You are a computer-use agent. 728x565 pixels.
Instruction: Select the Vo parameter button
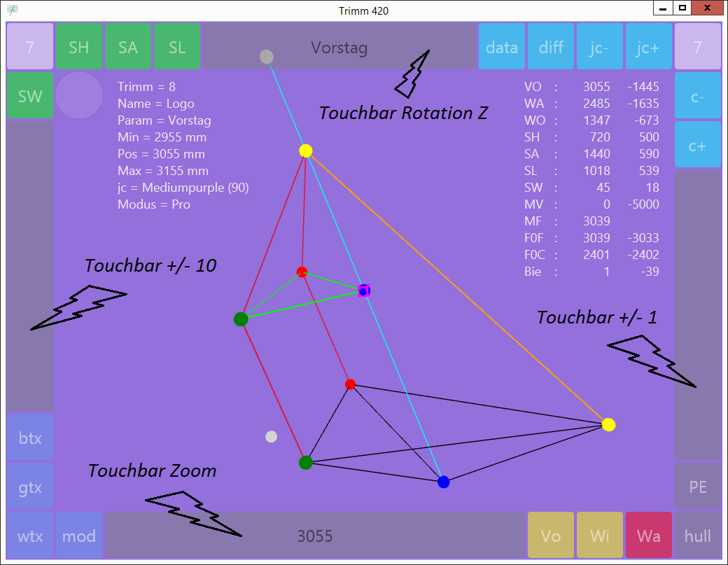point(551,536)
